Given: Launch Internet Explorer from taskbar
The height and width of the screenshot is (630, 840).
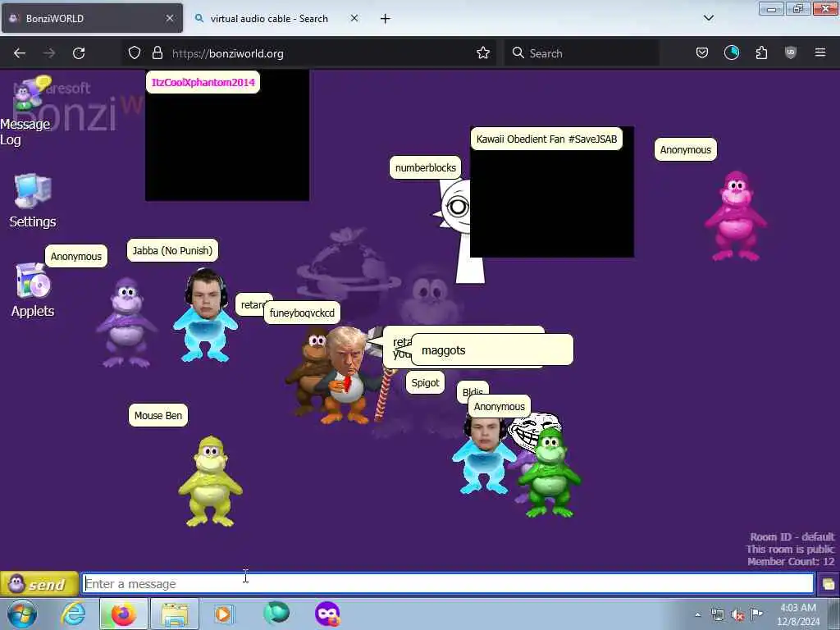Looking at the screenshot, I should coord(73,614).
